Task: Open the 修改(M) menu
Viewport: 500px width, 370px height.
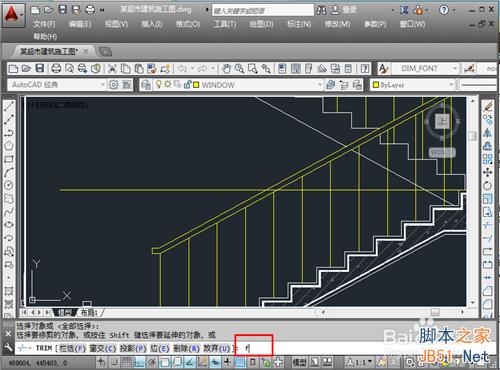Action: pos(338,24)
